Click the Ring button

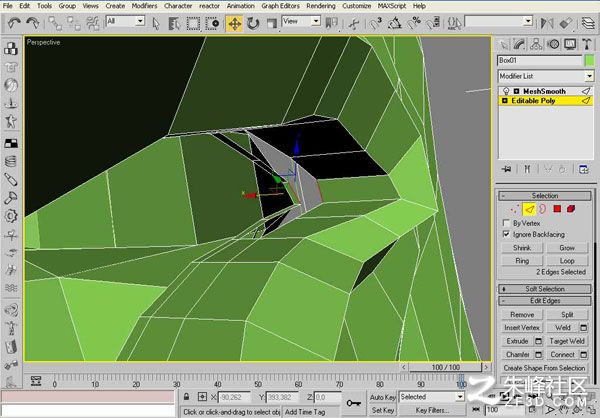[522, 261]
